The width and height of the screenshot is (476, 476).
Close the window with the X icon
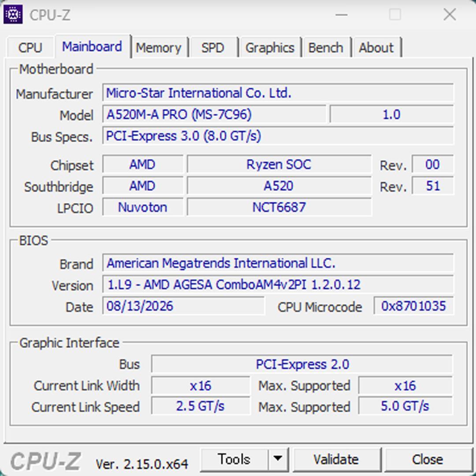click(x=449, y=15)
